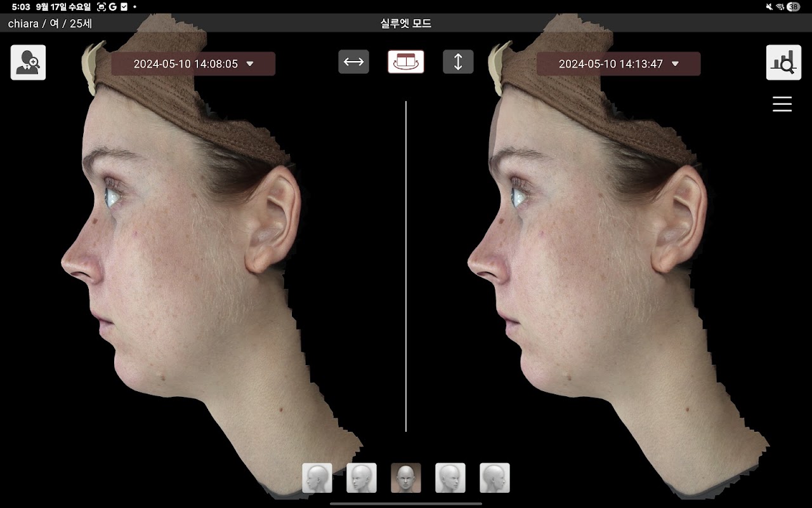The width and height of the screenshot is (812, 508).
Task: Tap the muted sound status icon
Action: pos(769,6)
